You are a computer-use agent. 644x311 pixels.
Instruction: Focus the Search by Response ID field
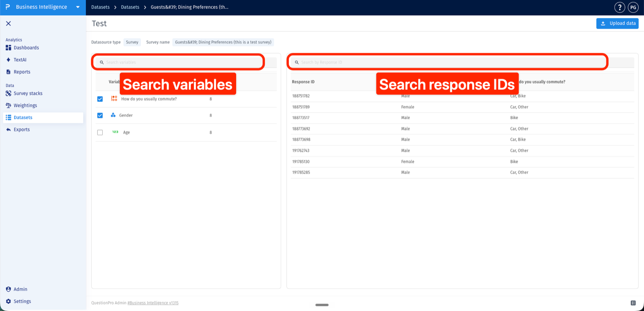point(461,62)
